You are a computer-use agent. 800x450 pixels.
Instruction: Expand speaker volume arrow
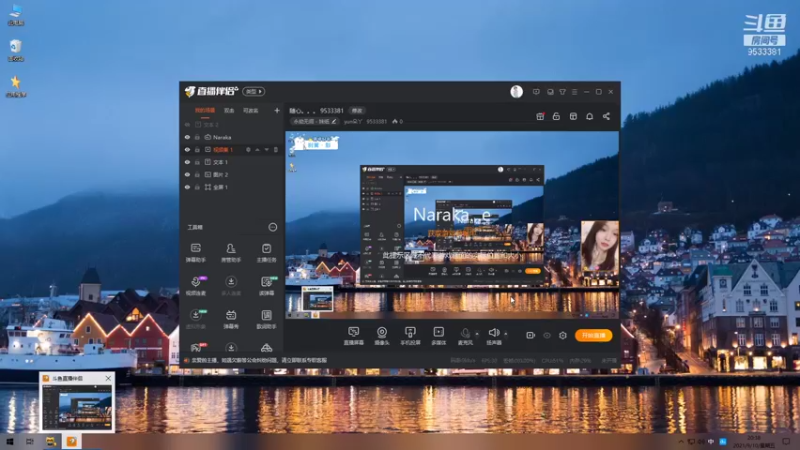tap(506, 334)
